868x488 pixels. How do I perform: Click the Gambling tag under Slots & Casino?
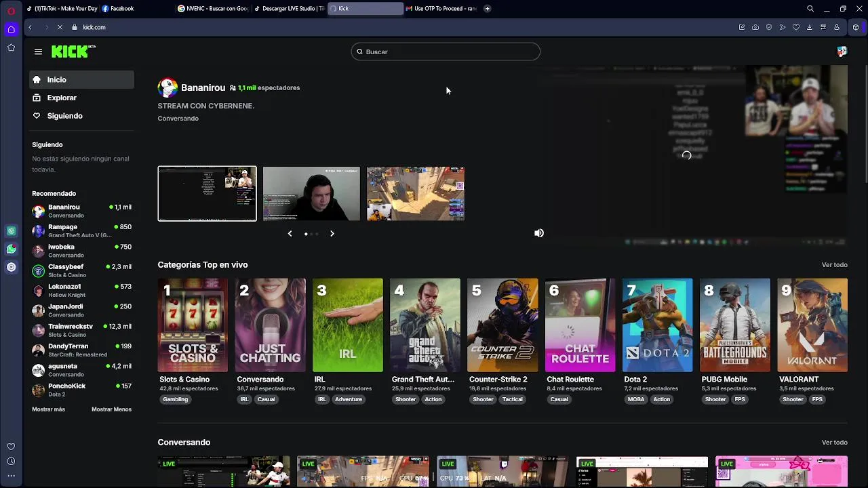pyautogui.click(x=175, y=399)
